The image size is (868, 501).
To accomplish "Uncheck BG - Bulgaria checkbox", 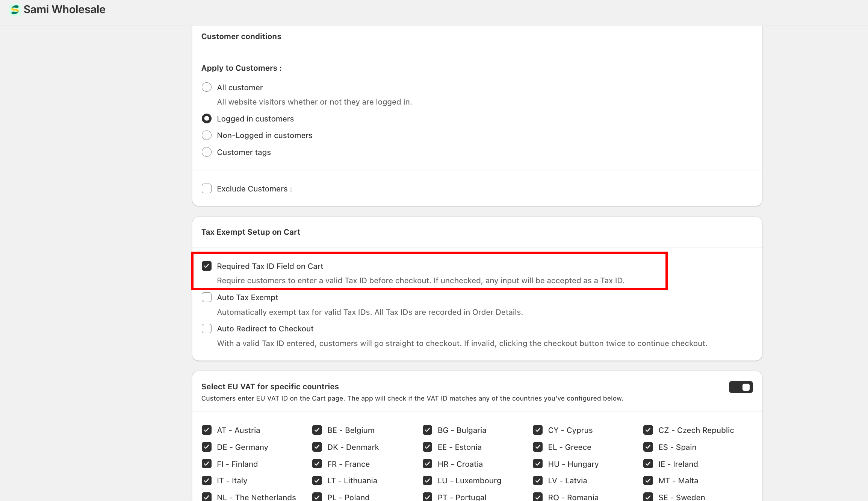I will (x=427, y=430).
